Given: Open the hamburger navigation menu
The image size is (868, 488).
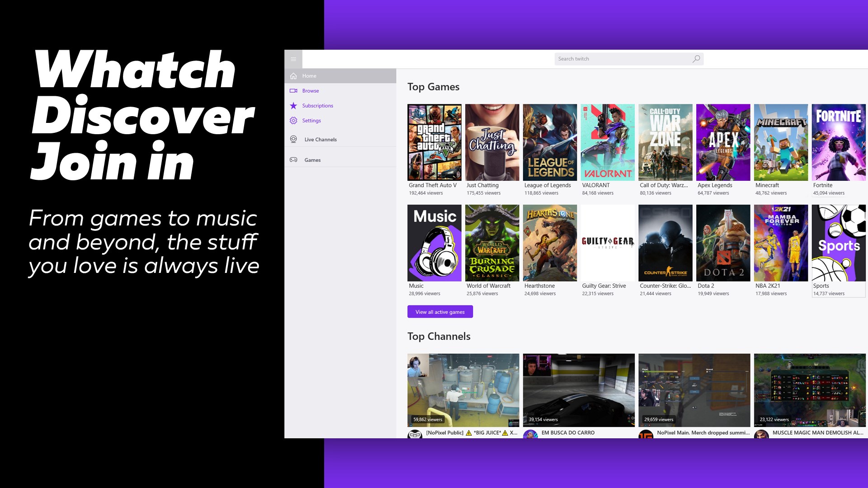Looking at the screenshot, I should 293,59.
